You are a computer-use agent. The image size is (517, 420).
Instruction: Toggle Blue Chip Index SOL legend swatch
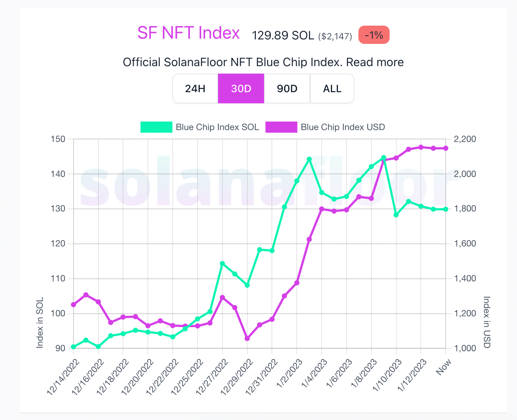[x=156, y=127]
